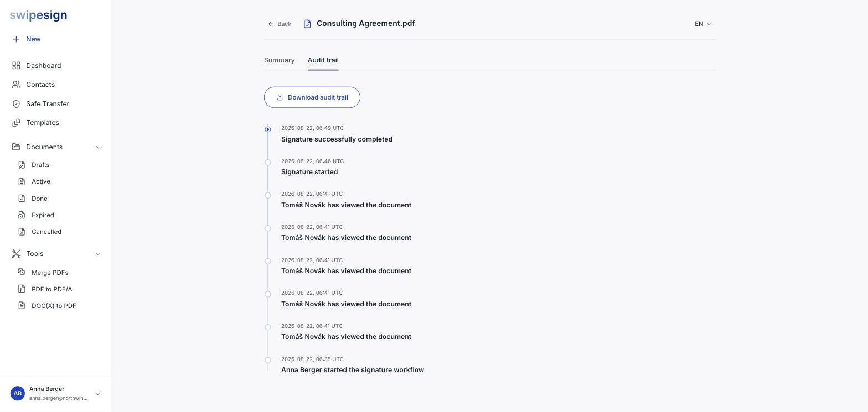This screenshot has width=868, height=412.
Task: Select the Audit trail tab
Action: 323,60
